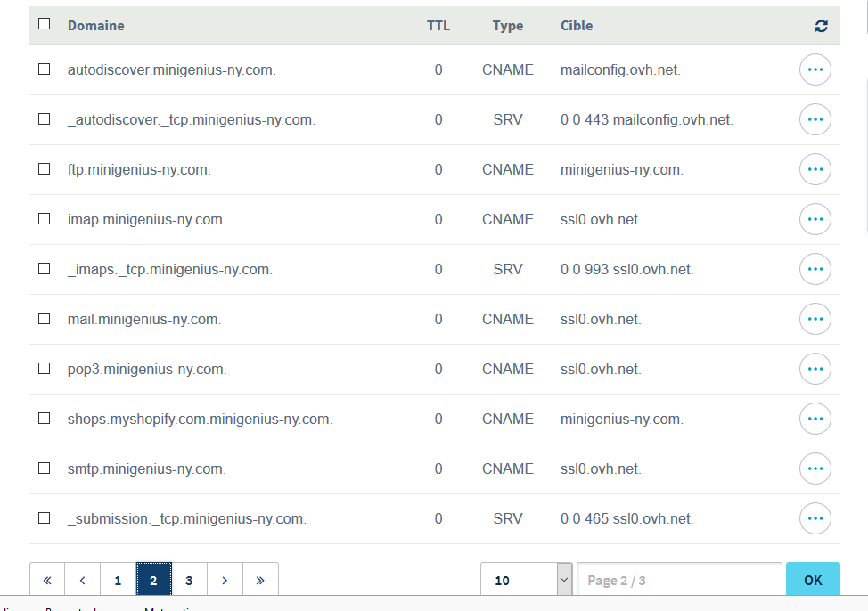Screen dimensions: 868x611
Task: Select the _imaps._tcp SRV record checkbox
Action: point(45,269)
